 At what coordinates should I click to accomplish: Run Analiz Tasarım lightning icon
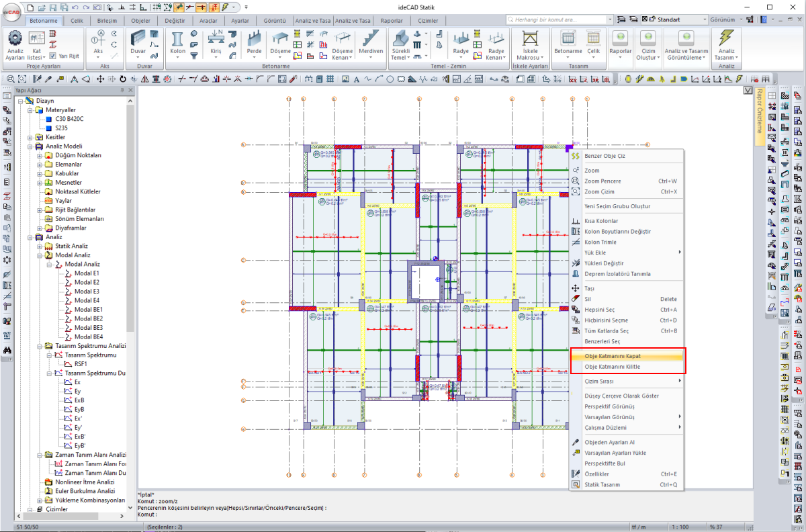pos(726,40)
